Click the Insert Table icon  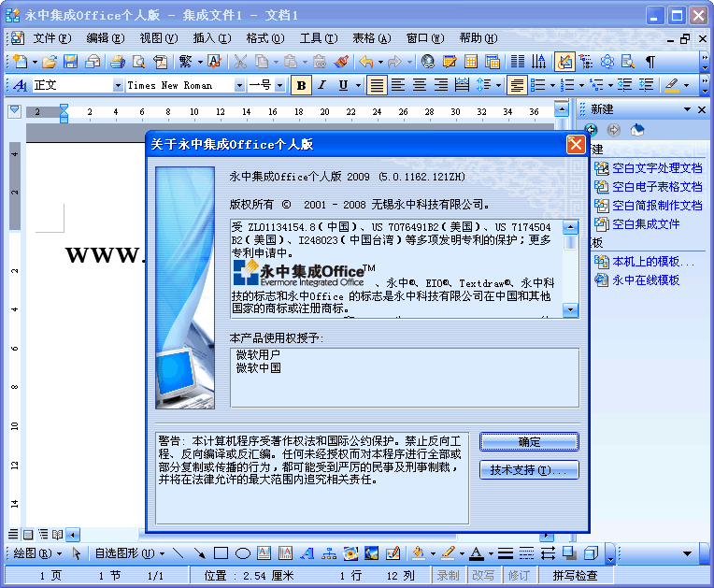[x=471, y=61]
